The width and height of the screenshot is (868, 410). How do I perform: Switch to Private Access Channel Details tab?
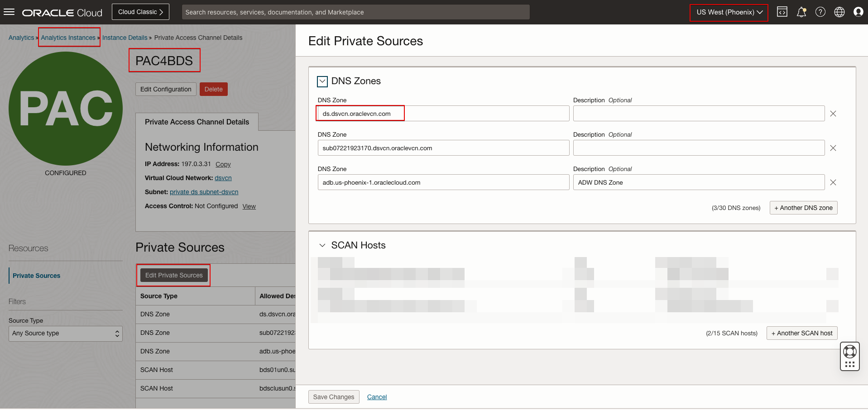[x=197, y=122]
